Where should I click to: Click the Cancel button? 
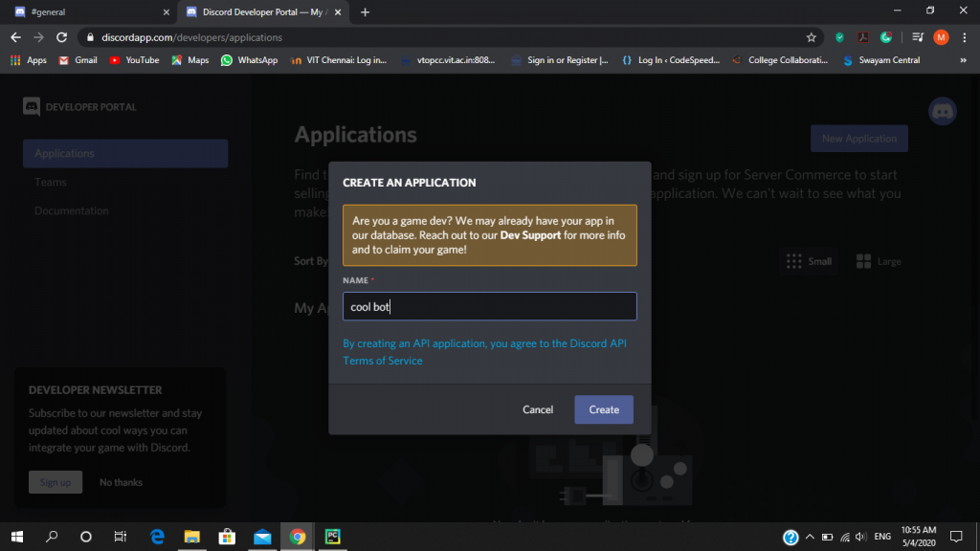537,408
